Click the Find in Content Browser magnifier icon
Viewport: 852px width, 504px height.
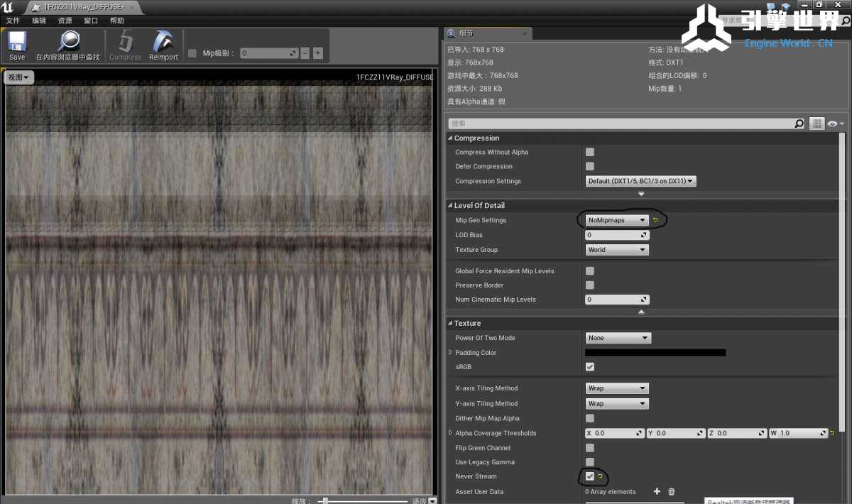(x=68, y=42)
